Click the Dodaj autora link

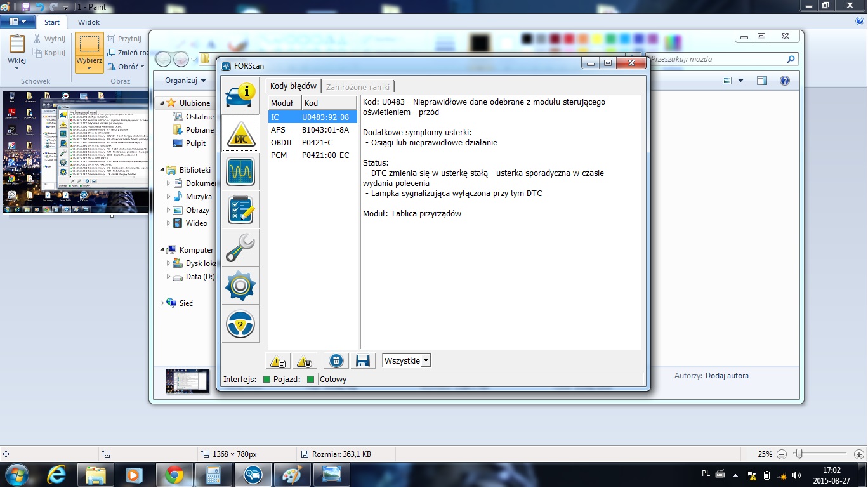727,376
